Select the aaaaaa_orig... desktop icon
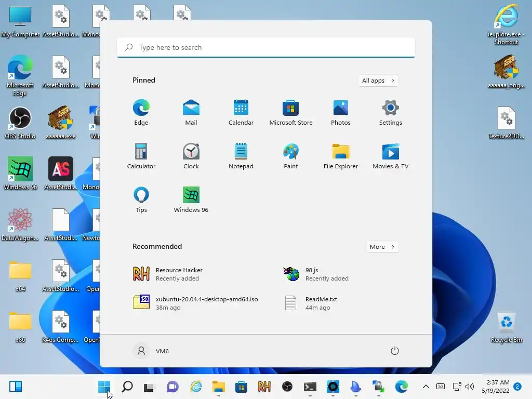Image resolution: width=532 pixels, height=399 pixels. 506,72
